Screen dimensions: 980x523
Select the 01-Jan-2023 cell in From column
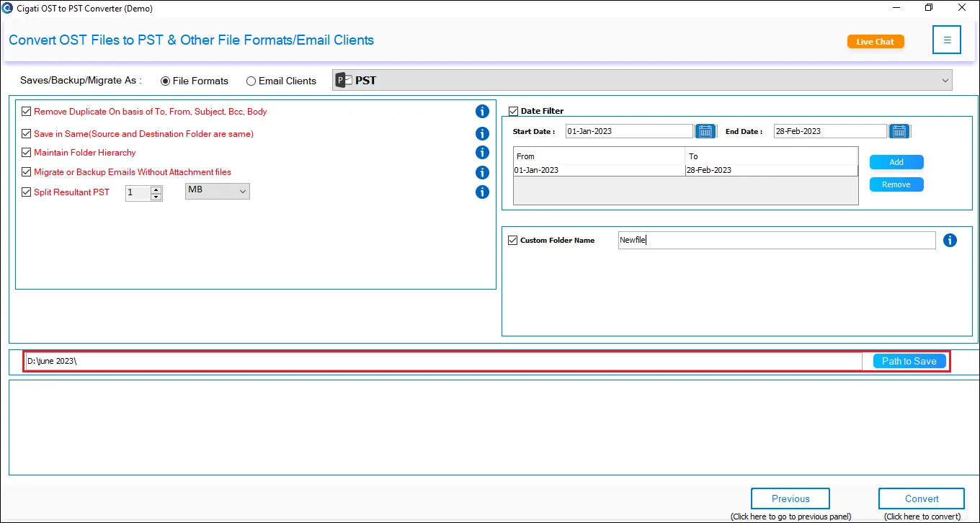pos(599,170)
